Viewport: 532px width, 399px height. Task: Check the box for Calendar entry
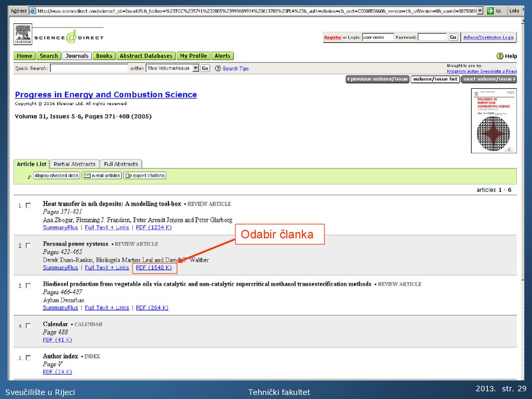click(28, 326)
